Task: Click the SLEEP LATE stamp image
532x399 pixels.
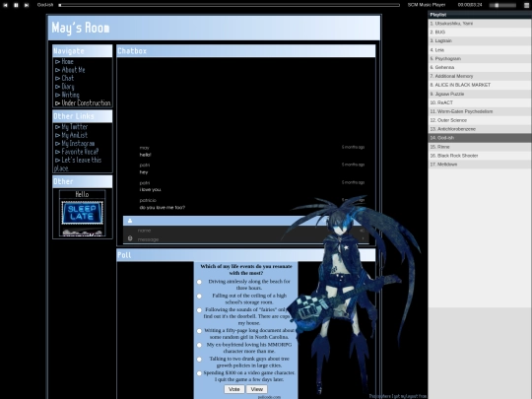Action: tap(82, 213)
